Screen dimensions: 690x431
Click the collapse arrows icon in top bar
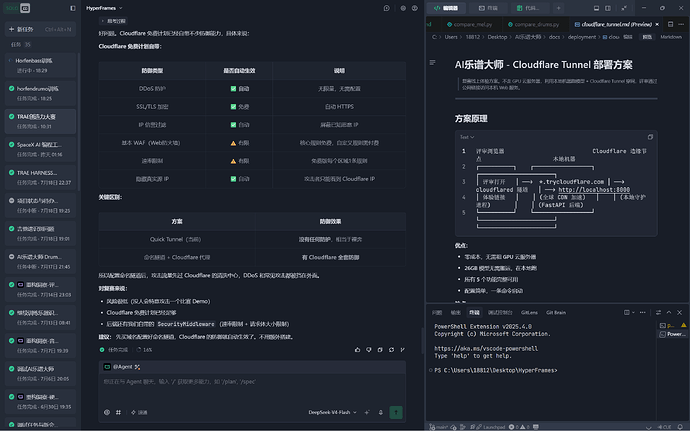(624, 8)
